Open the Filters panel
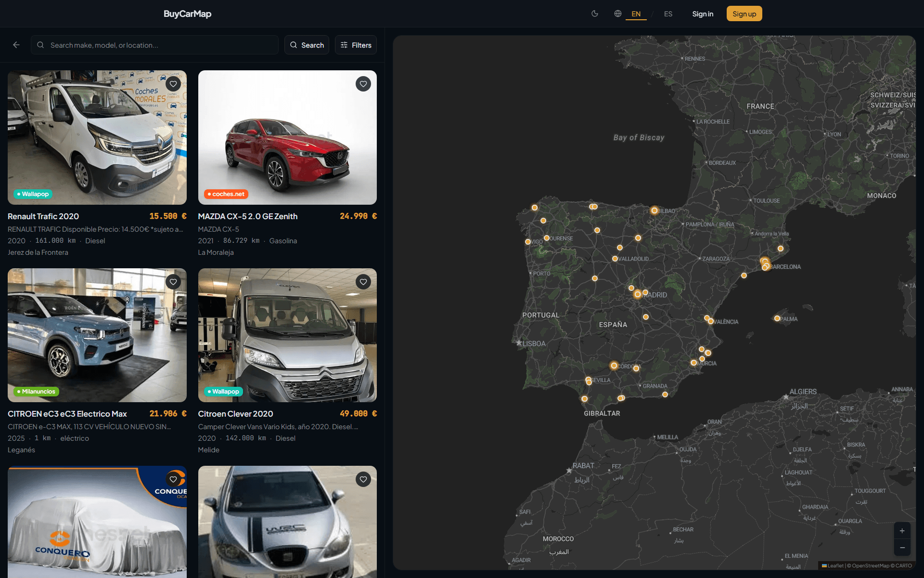 pos(356,45)
